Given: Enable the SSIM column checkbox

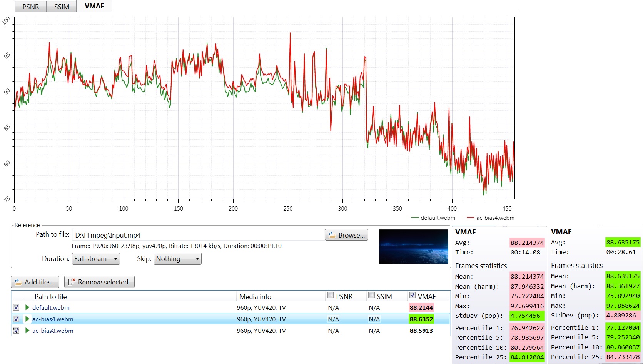Looking at the screenshot, I should (371, 295).
